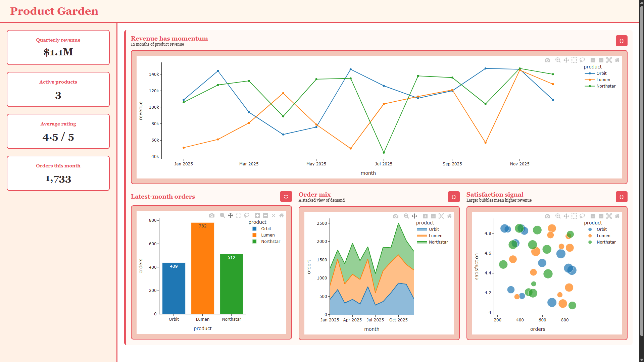Select lasso tool on Satisfaction signal chart
Image resolution: width=644 pixels, height=362 pixels.
(x=582, y=216)
